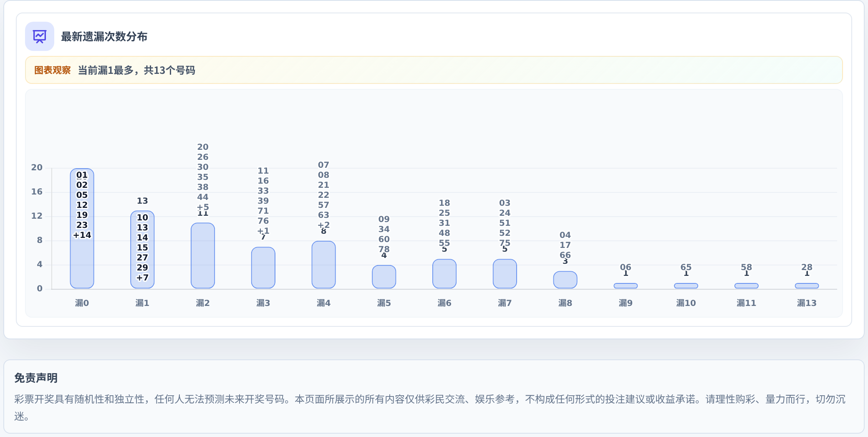This screenshot has height=437, width=868.
Task: Click y-axis tick label 12
Action: point(37,216)
